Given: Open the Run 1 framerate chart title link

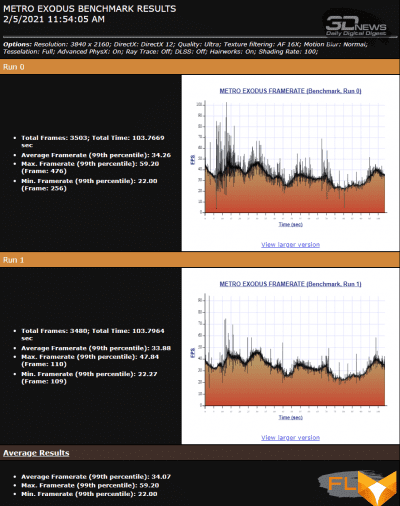Looking at the screenshot, I should click(290, 284).
